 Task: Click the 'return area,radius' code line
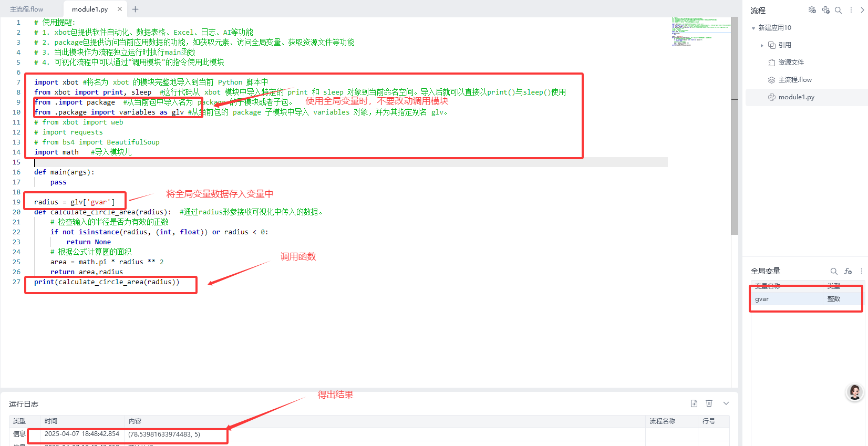pos(87,272)
